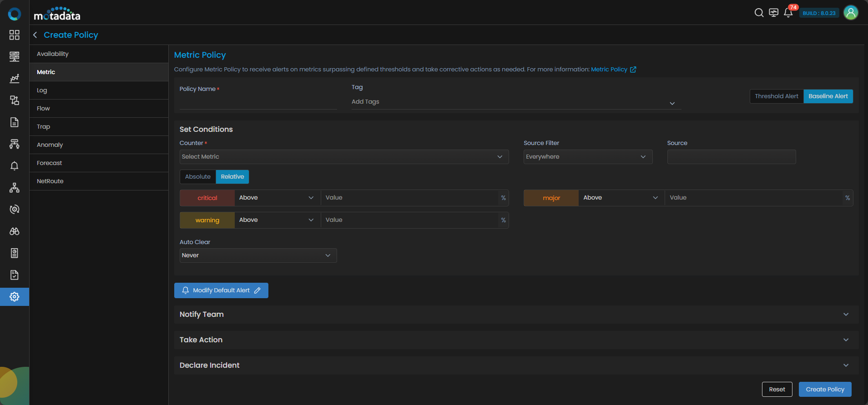Switch to Threshold Alert mode
The width and height of the screenshot is (868, 405).
pyautogui.click(x=776, y=96)
